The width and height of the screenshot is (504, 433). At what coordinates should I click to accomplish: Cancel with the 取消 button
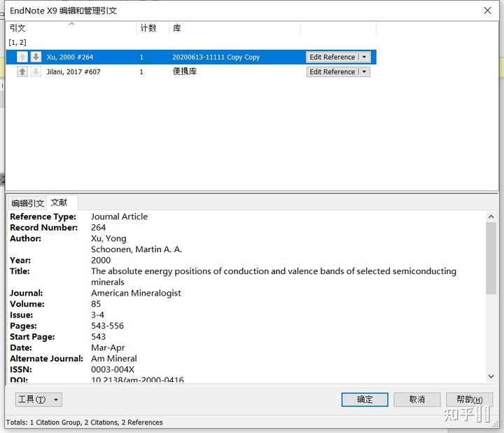pos(417,399)
